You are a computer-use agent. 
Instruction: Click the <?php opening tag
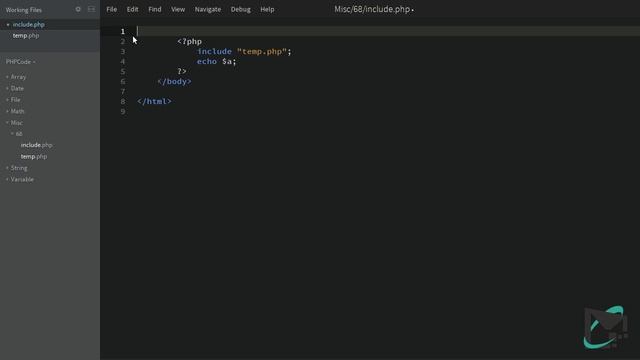[x=189, y=41]
